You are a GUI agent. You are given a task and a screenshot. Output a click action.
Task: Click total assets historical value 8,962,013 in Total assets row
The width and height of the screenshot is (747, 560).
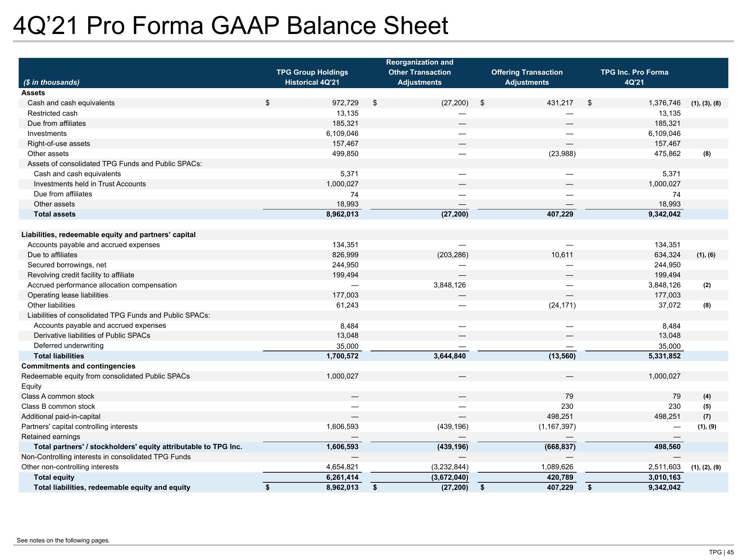click(342, 214)
